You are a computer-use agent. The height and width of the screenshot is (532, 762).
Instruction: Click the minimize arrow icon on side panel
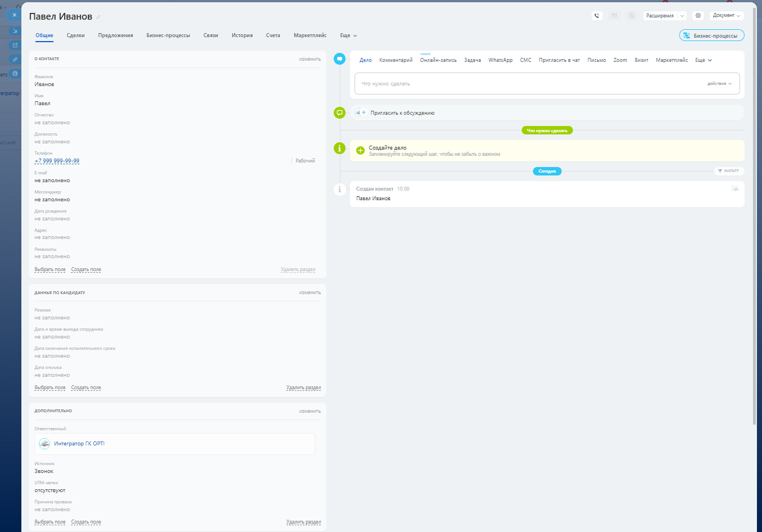[x=15, y=31]
